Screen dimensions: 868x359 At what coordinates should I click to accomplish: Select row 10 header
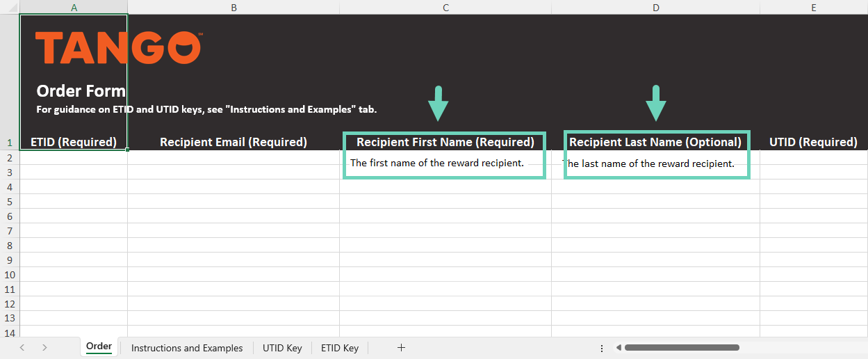(x=10, y=274)
